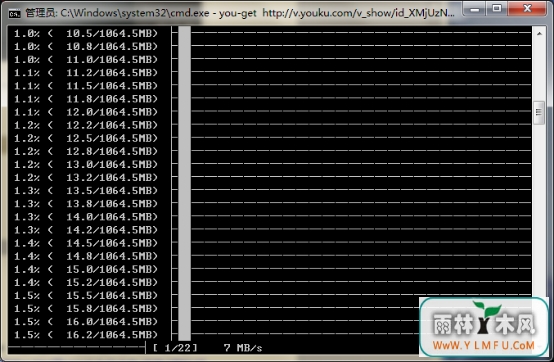Viewport: 554px width, 362px height.
Task: Click the 15.0/1064.5MB output line
Action: [86, 269]
